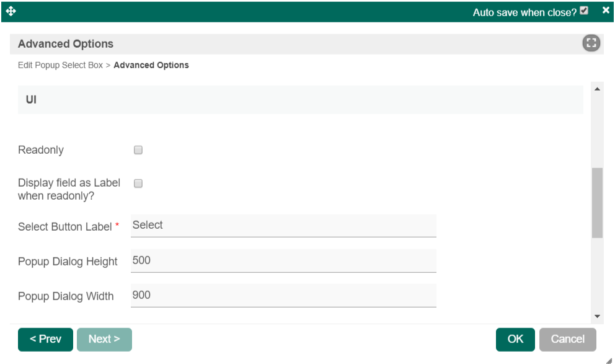Check Display field as Label when readonly

pyautogui.click(x=138, y=184)
